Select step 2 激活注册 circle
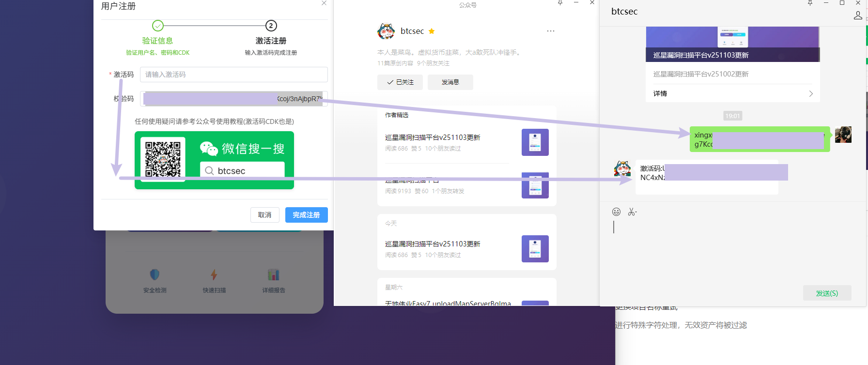This screenshot has width=868, height=365. 271,26
